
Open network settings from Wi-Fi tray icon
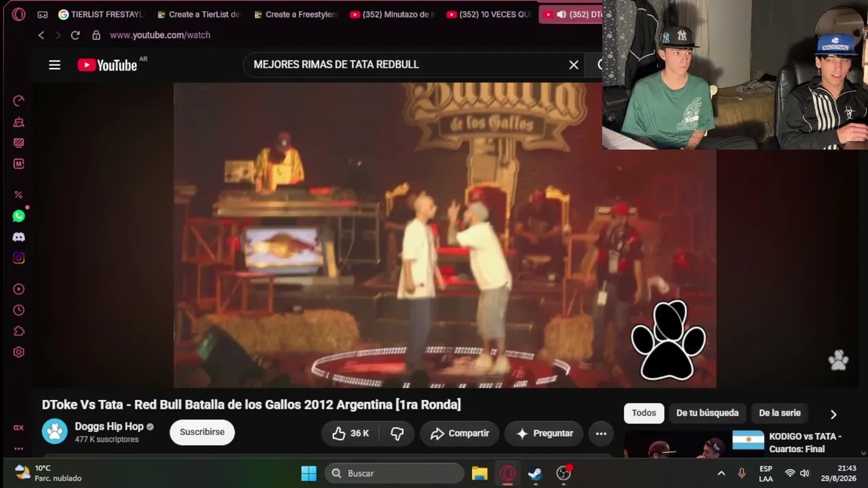[x=789, y=473]
